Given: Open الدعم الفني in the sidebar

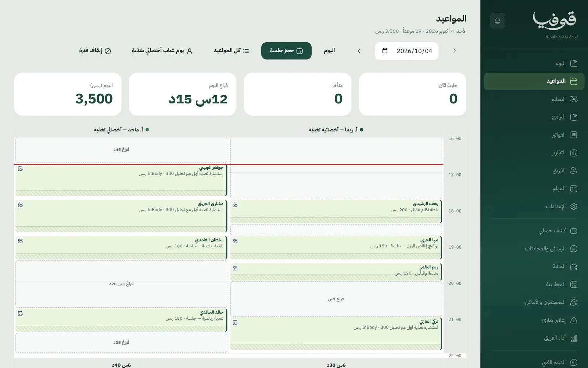Looking at the screenshot, I should pyautogui.click(x=534, y=362).
